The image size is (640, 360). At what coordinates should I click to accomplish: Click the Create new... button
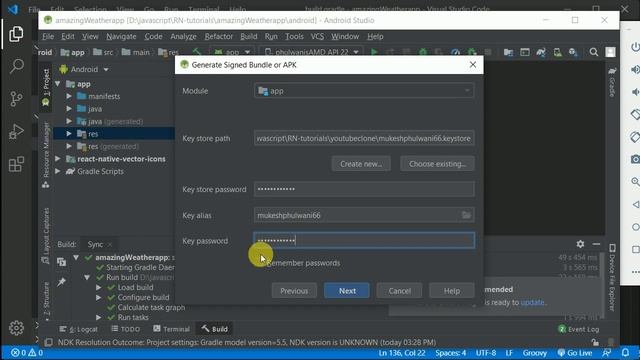tap(361, 164)
